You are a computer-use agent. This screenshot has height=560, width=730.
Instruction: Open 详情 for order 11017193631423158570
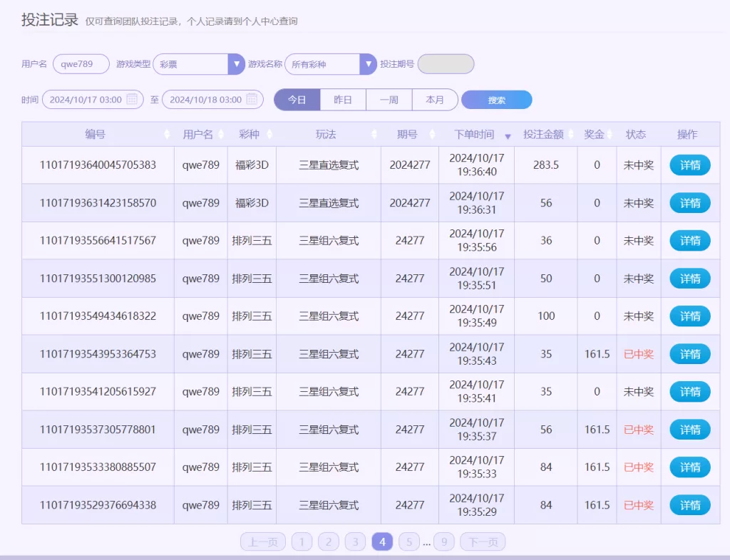(x=690, y=203)
